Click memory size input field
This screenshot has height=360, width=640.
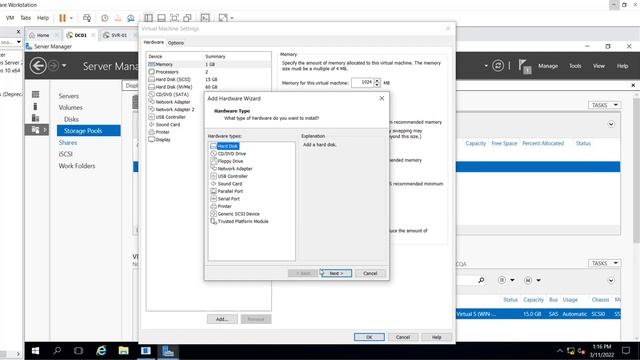pos(362,82)
